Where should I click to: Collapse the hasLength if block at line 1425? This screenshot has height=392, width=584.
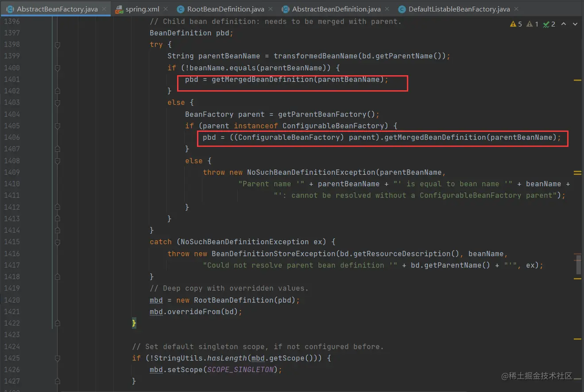pyautogui.click(x=57, y=358)
